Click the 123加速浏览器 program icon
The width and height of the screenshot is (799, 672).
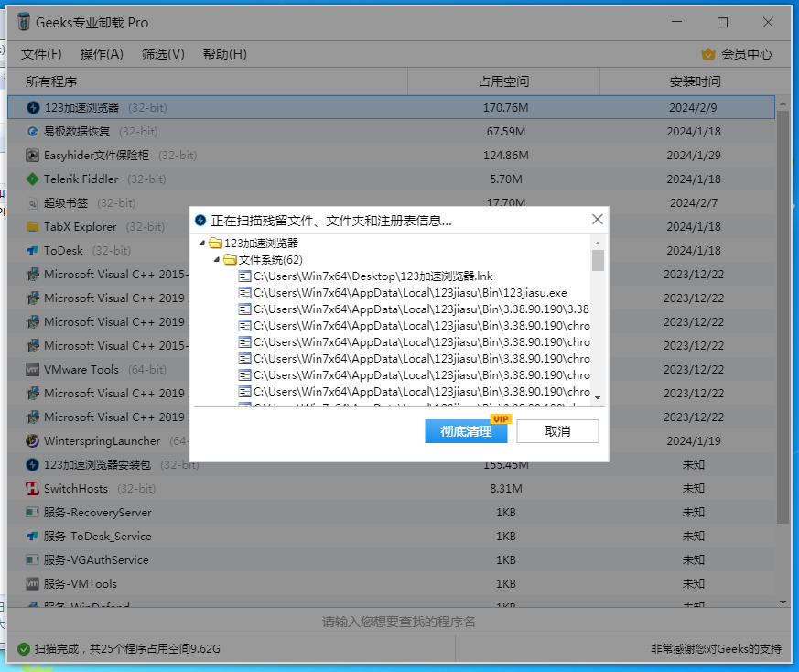coord(33,108)
